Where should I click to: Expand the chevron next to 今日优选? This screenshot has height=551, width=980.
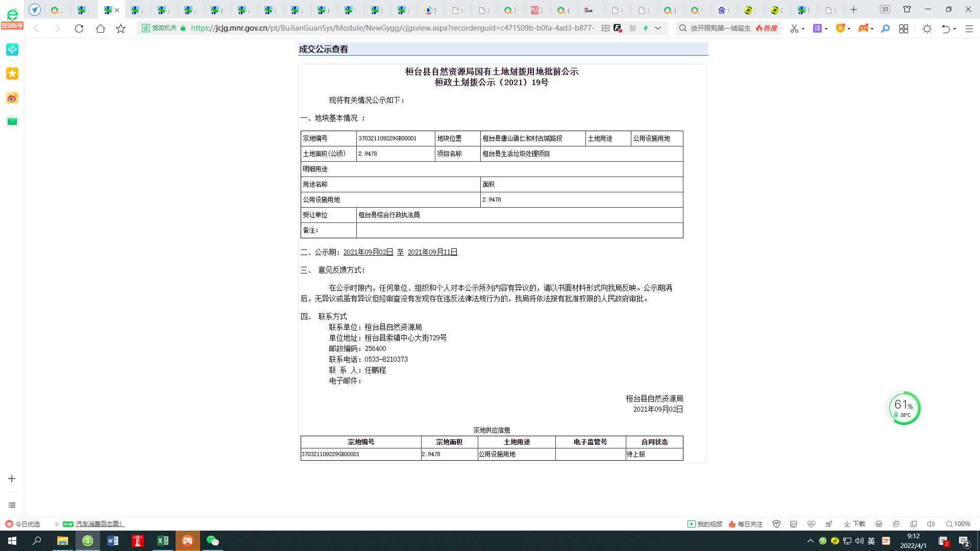[57, 524]
